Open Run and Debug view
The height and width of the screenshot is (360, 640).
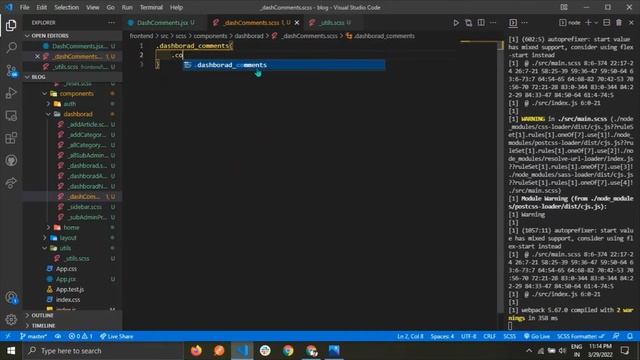pyautogui.click(x=11, y=93)
